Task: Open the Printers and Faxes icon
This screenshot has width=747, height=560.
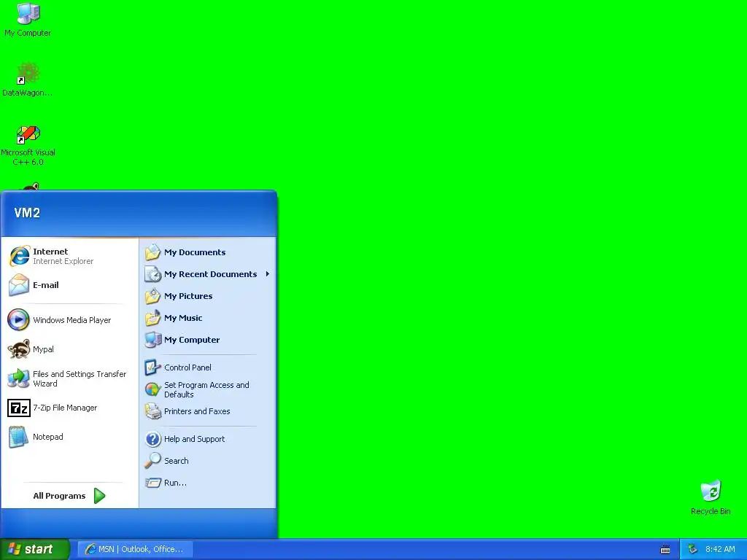Action: click(153, 411)
